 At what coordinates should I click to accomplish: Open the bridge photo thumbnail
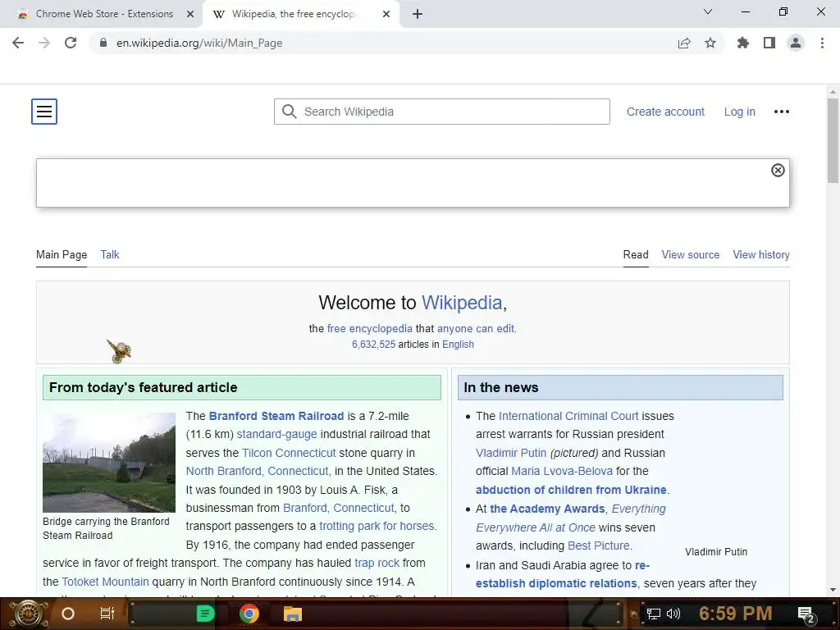[109, 463]
